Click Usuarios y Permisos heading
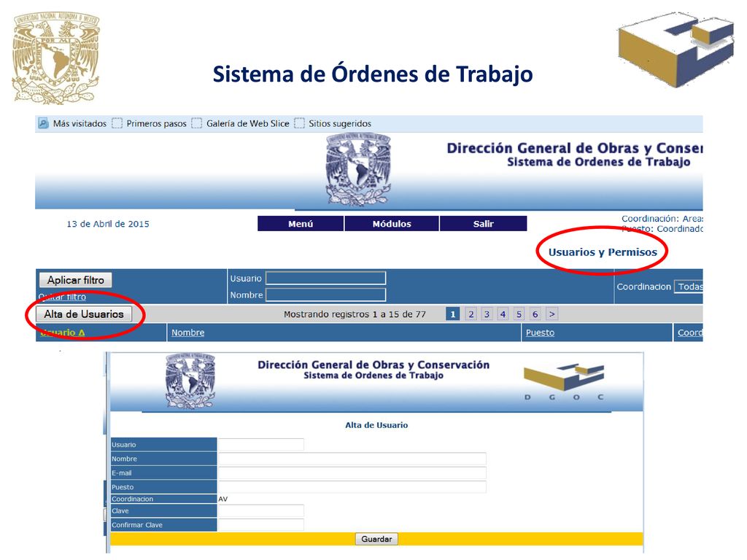747x560 pixels. click(603, 252)
